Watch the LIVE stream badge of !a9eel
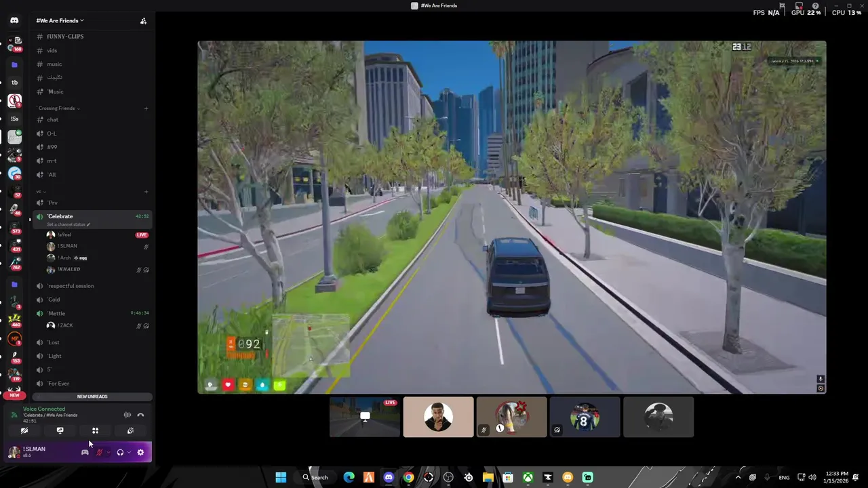Image resolution: width=868 pixels, height=488 pixels. (x=142, y=235)
